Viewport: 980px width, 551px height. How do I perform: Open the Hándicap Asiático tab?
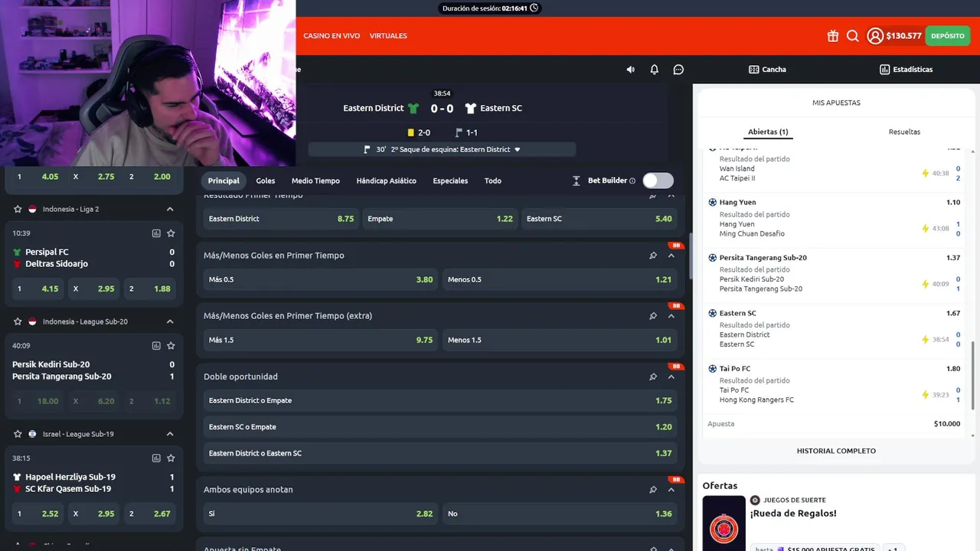pyautogui.click(x=386, y=181)
